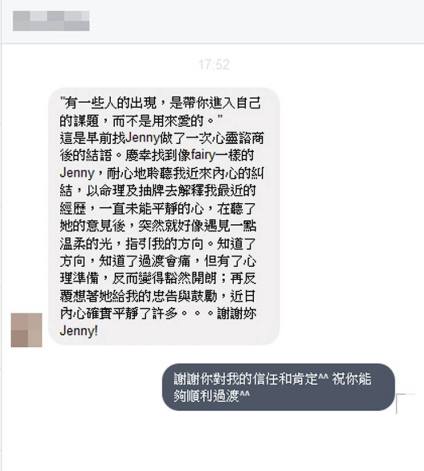Select the long received testimonial message bubble

(x=164, y=216)
